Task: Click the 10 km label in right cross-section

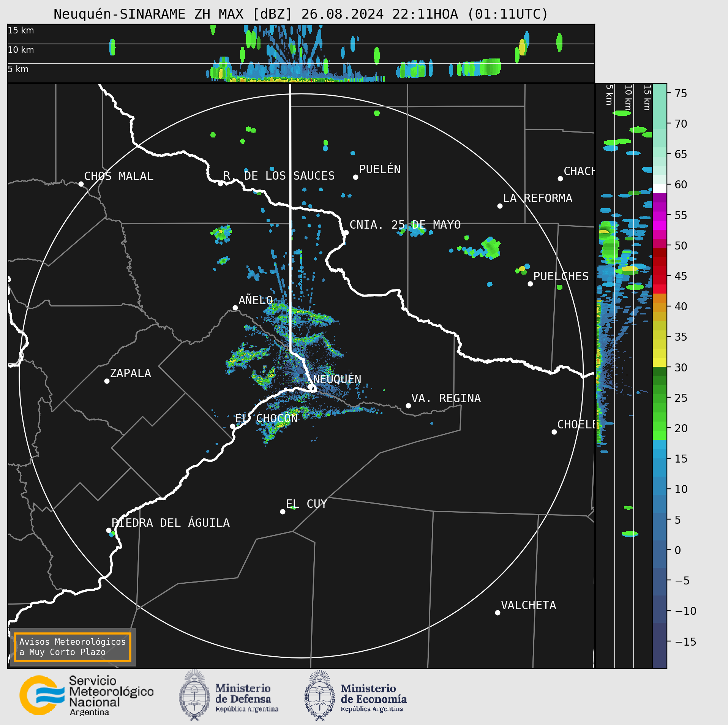Action: click(628, 98)
